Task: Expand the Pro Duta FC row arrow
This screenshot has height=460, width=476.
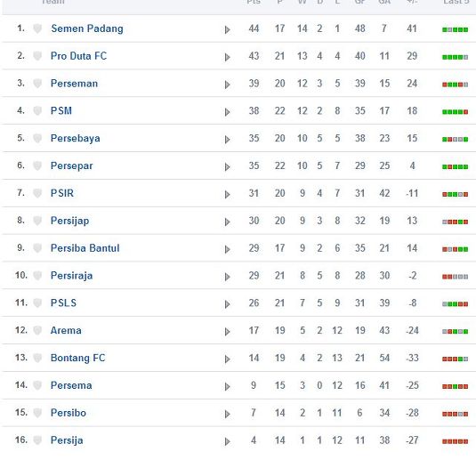Action: [228, 57]
